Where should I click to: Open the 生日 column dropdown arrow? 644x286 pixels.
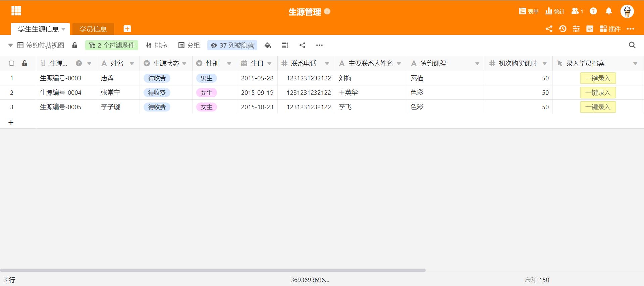pos(269,64)
